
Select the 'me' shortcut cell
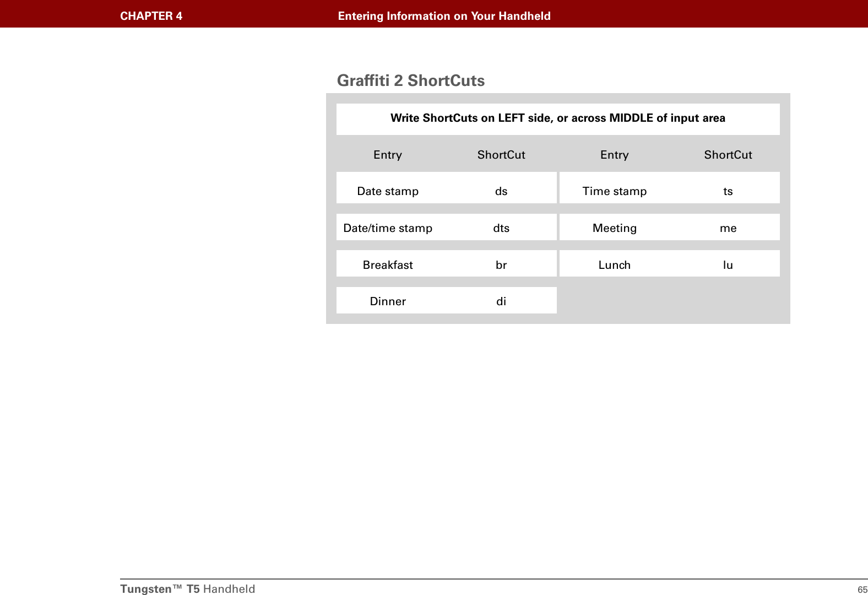coord(728,228)
